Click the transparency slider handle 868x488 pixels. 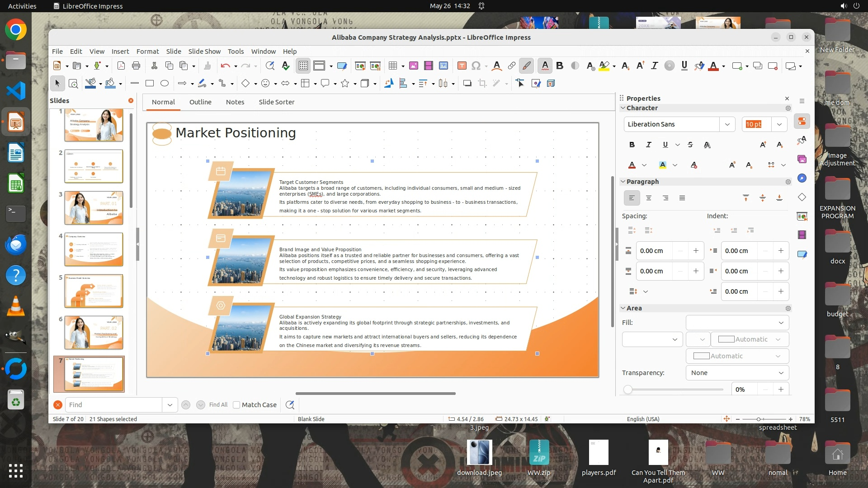tap(627, 389)
